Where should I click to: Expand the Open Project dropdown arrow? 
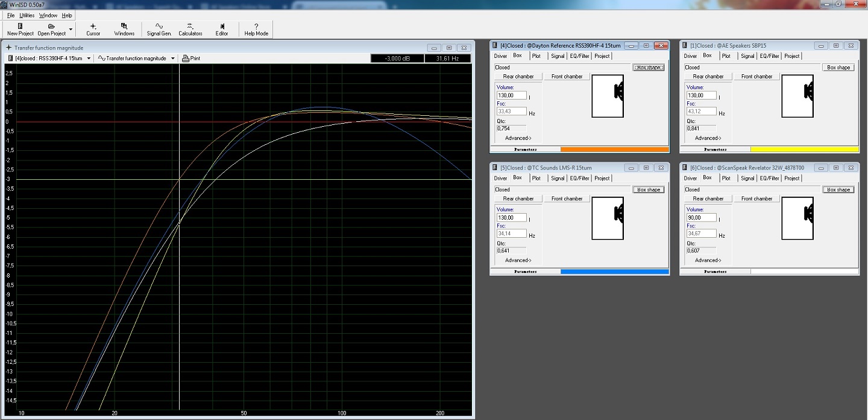(x=71, y=30)
